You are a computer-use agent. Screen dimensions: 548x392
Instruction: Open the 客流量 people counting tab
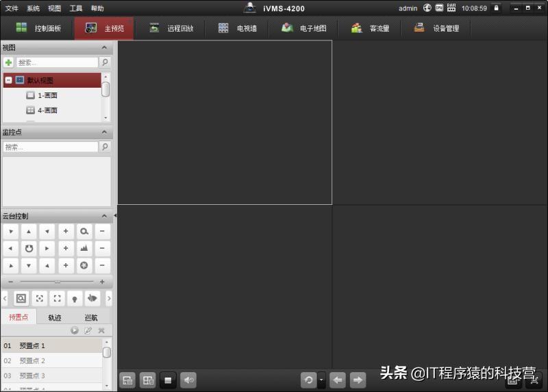tap(371, 28)
